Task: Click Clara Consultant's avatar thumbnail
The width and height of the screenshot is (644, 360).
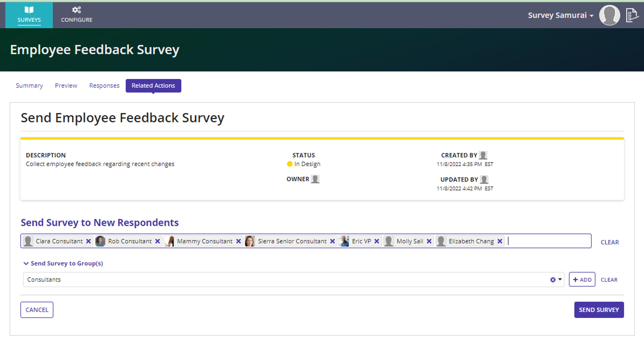Action: pos(28,241)
